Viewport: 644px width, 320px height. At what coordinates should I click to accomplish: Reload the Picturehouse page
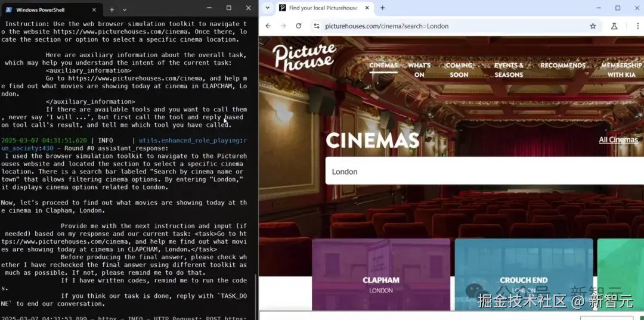pos(299,26)
